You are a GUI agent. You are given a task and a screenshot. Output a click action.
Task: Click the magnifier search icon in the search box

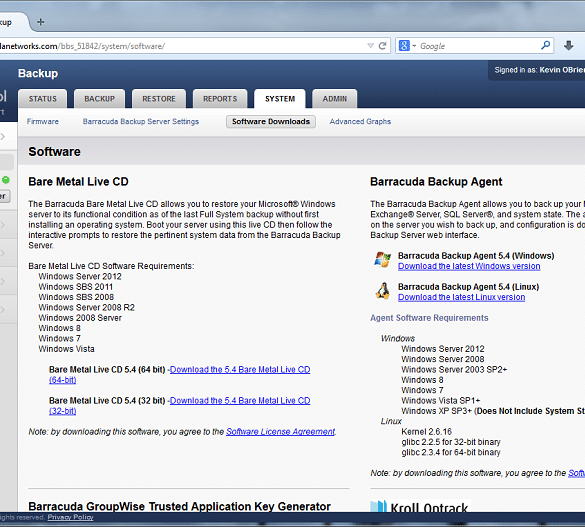(x=545, y=46)
